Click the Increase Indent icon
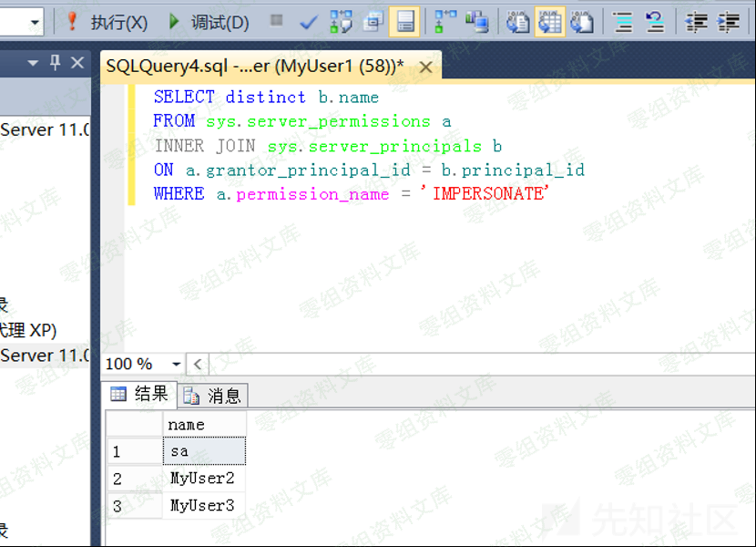Viewport: 756px width, 547px height. [x=729, y=22]
